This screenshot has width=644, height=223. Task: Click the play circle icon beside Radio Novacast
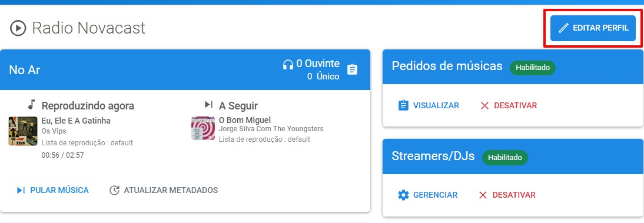18,28
